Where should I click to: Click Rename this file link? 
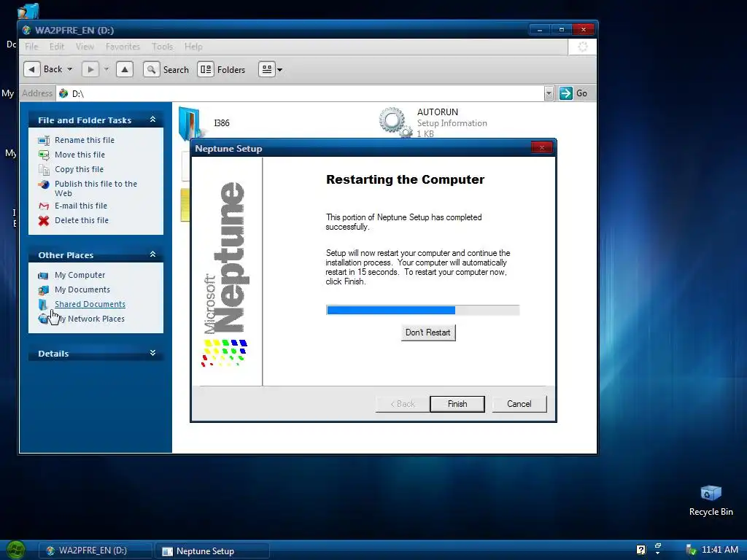point(85,140)
